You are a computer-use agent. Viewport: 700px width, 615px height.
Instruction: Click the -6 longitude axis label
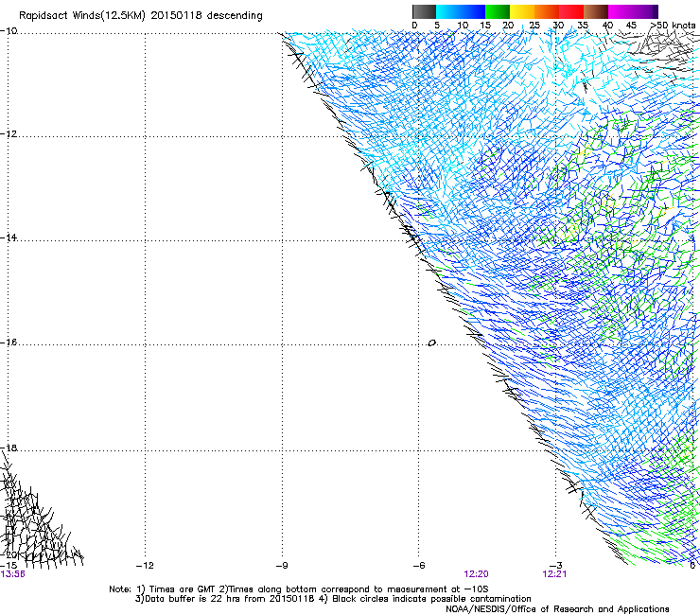pos(419,566)
